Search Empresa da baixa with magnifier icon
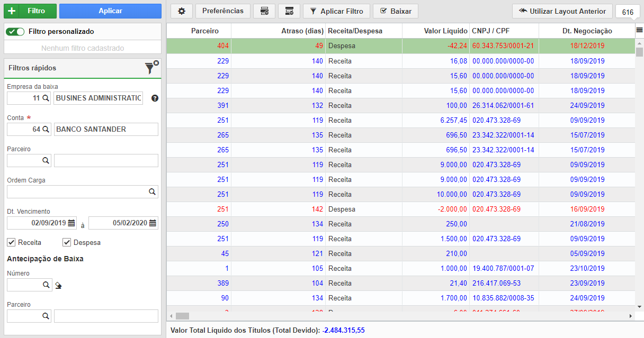This screenshot has height=338, width=644. [x=46, y=98]
